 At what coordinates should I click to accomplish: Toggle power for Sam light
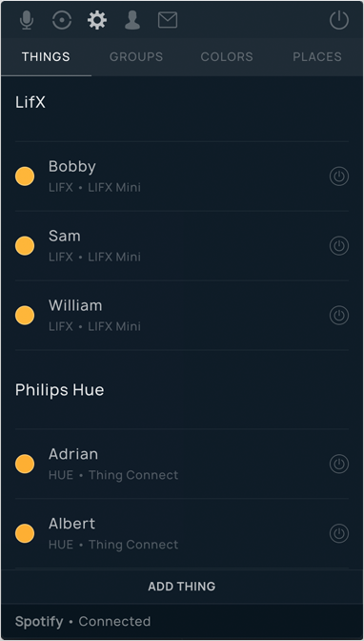click(x=339, y=246)
